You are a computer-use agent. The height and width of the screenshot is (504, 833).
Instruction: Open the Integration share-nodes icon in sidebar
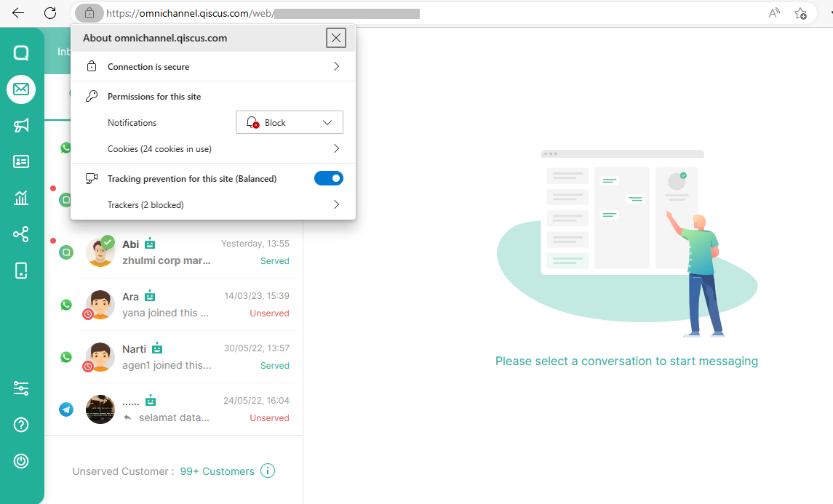[x=21, y=234]
